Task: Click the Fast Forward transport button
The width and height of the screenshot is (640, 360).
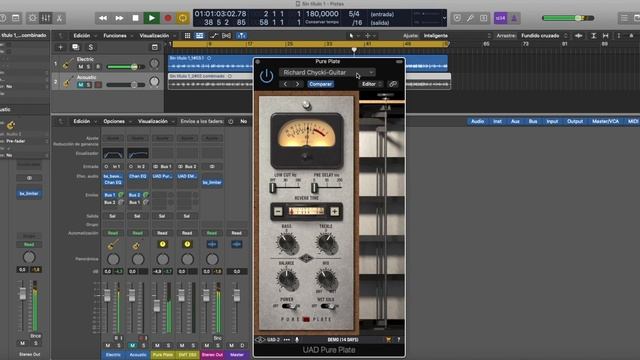Action: click(x=119, y=18)
